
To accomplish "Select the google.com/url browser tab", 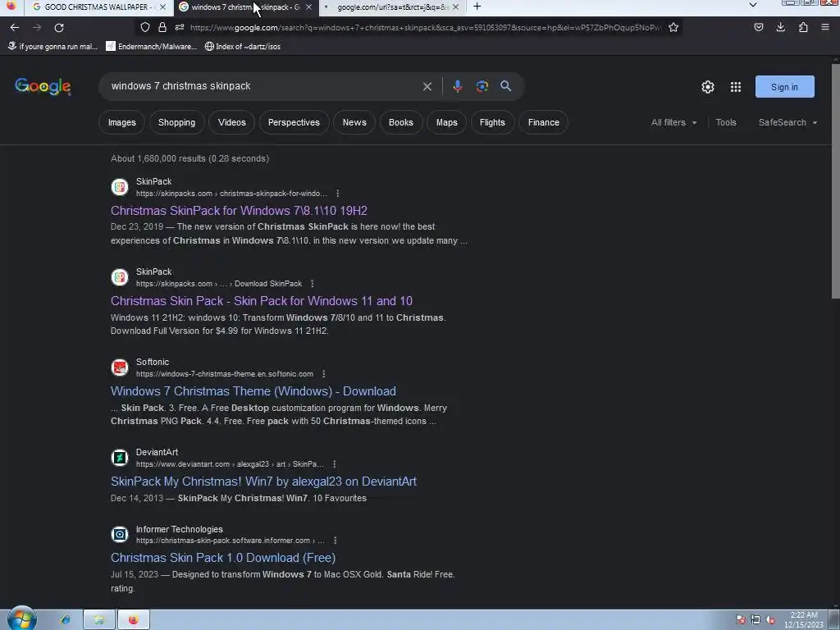I will 392,7.
